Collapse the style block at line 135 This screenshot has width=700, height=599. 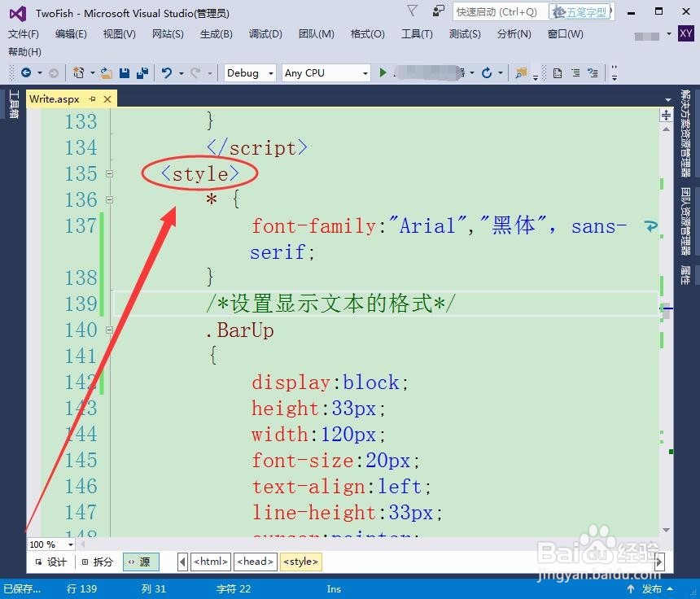click(109, 173)
